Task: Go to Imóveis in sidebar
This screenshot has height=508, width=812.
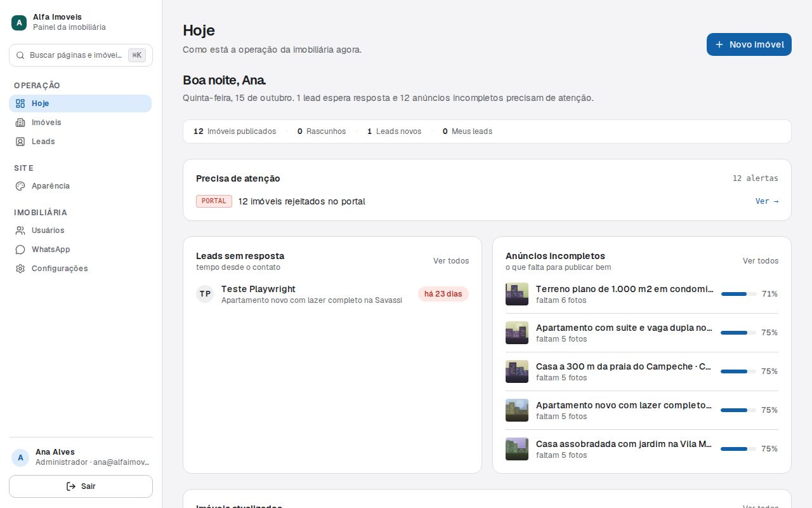Action: 81,123
